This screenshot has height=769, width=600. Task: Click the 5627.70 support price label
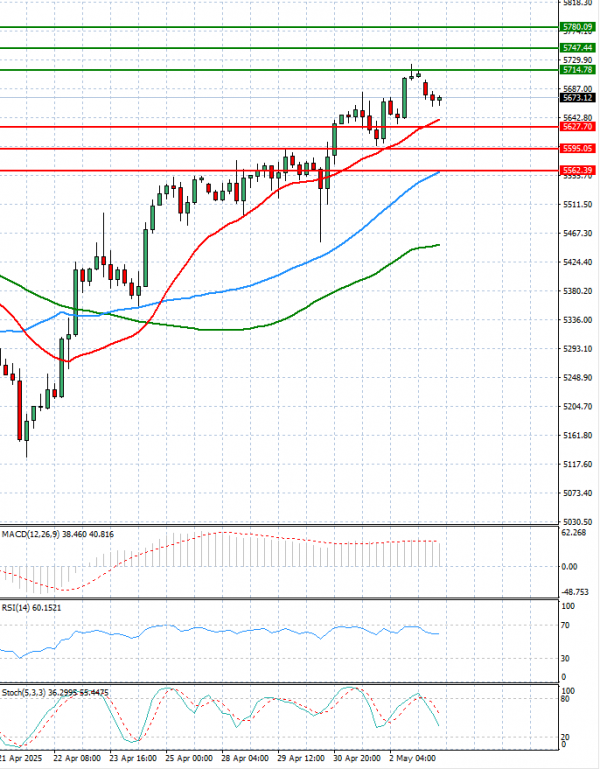pyautogui.click(x=577, y=127)
